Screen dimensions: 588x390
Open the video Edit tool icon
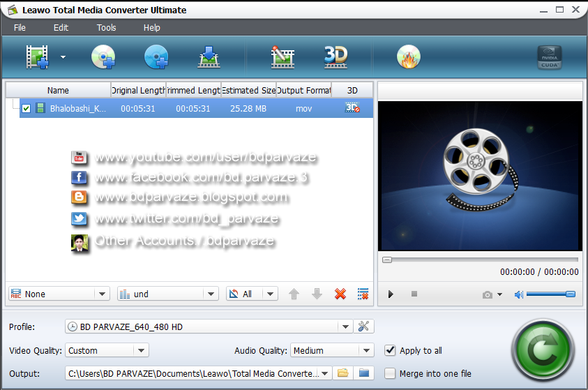point(282,57)
